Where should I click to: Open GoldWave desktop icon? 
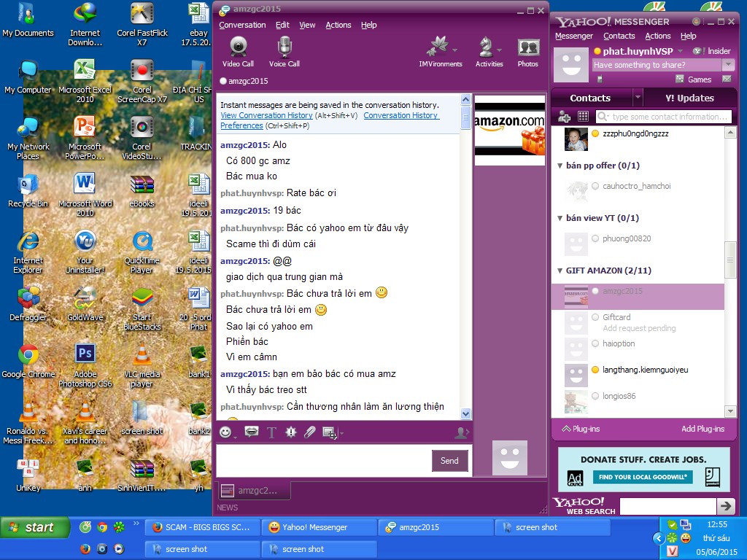85,305
